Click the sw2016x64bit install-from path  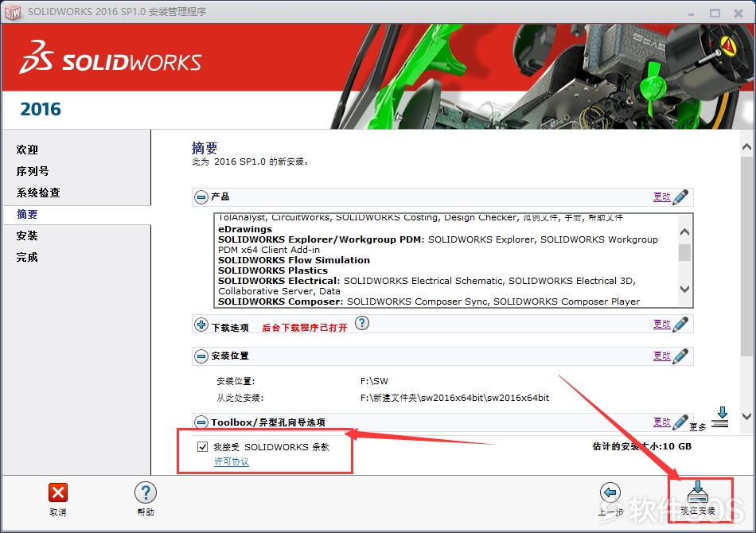click(454, 398)
